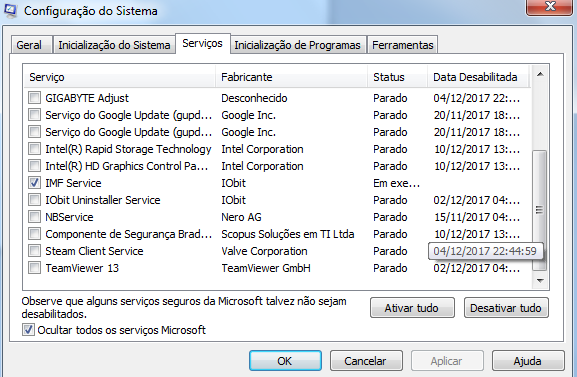This screenshot has width=577, height=377.
Task: Open the Ferramentas tab
Action: click(403, 45)
